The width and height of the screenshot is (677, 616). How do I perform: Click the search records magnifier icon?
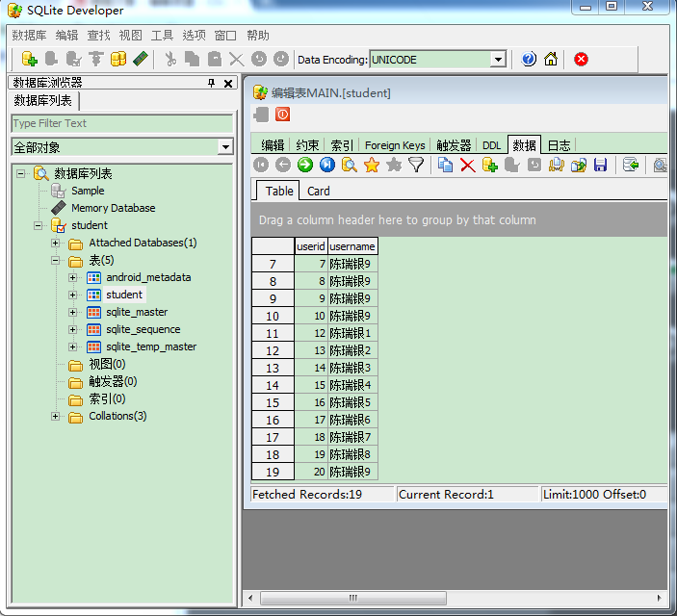tap(350, 165)
